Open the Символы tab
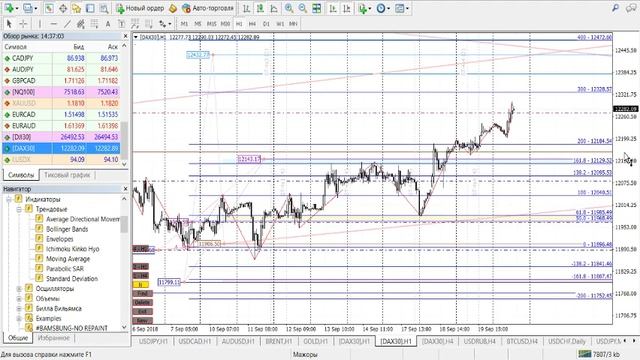This screenshot has height=360, width=640. pyautogui.click(x=21, y=175)
